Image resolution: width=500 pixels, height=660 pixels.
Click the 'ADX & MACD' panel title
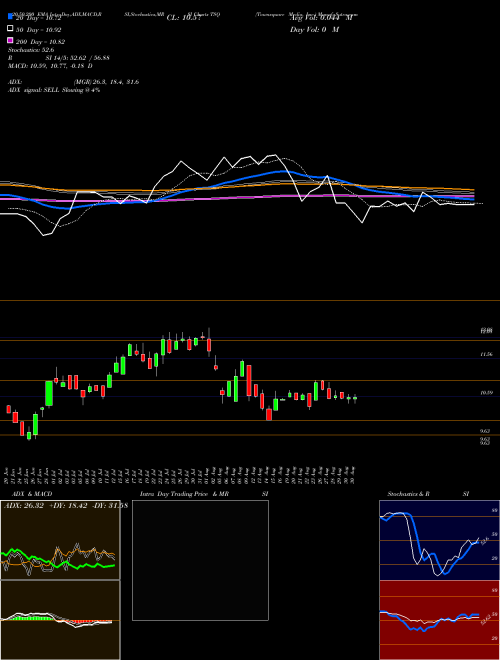click(x=32, y=494)
